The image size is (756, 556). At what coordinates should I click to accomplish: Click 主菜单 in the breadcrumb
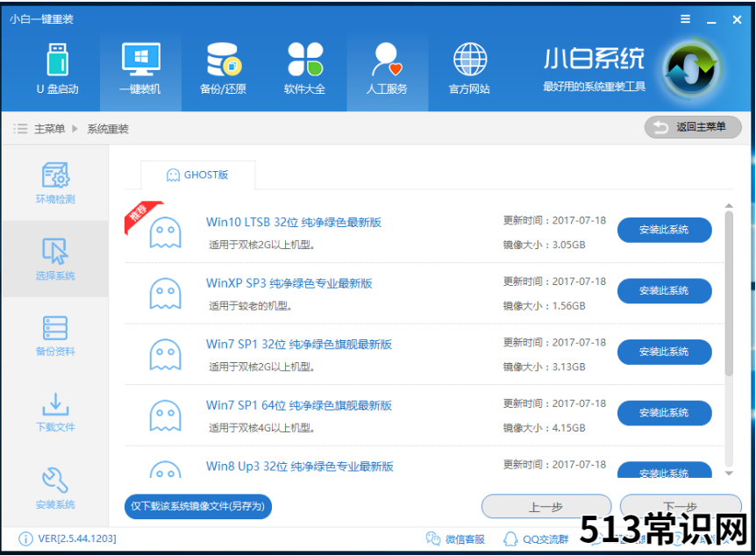(49, 129)
